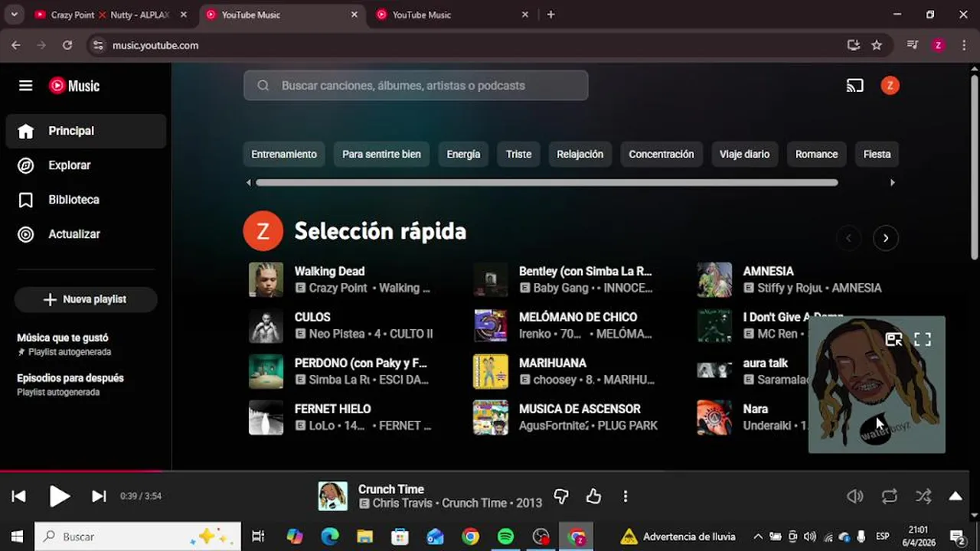The image size is (980, 551).
Task: Open the CULOS song thumbnail
Action: point(266,325)
